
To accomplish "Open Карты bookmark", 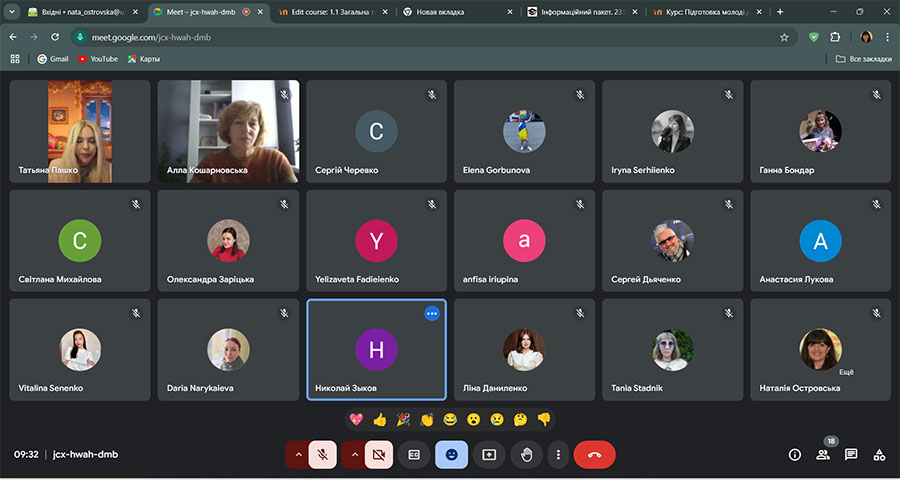I will pyautogui.click(x=144, y=59).
